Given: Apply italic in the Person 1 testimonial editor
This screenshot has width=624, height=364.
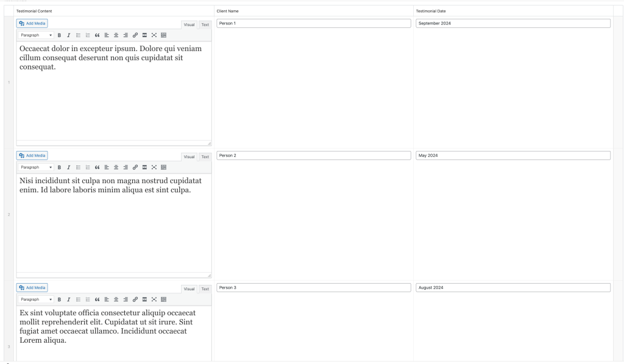Looking at the screenshot, I should 68,35.
